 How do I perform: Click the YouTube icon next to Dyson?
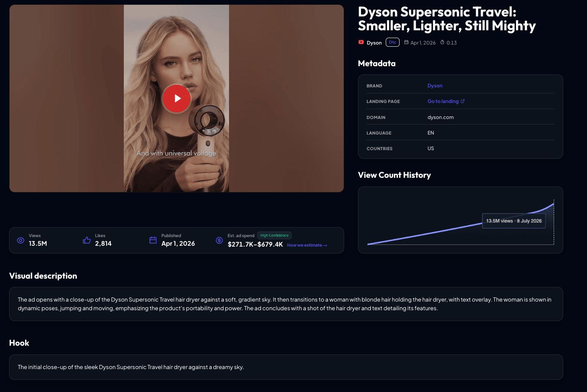(361, 42)
